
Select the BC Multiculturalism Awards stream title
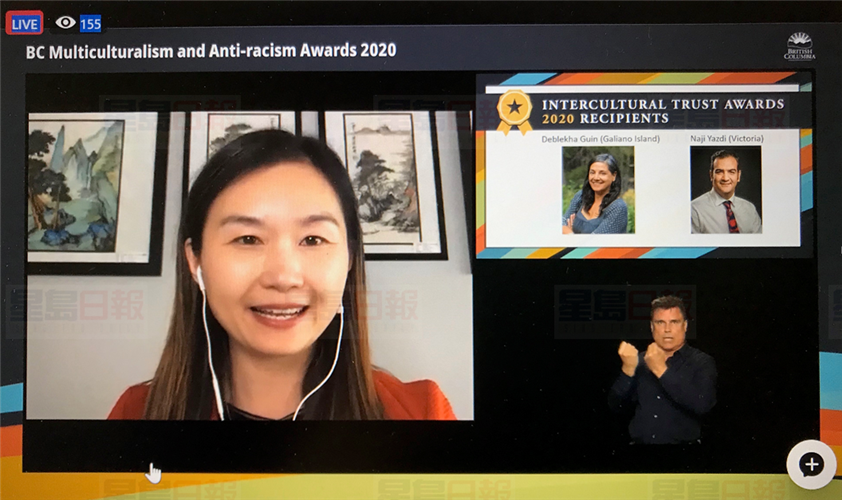point(211,50)
